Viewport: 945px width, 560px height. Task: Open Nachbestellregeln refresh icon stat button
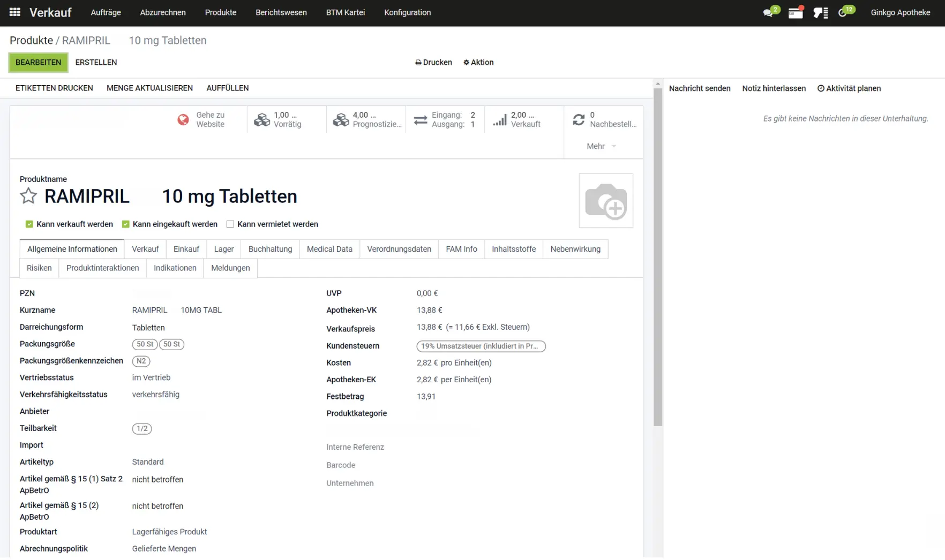pyautogui.click(x=603, y=119)
